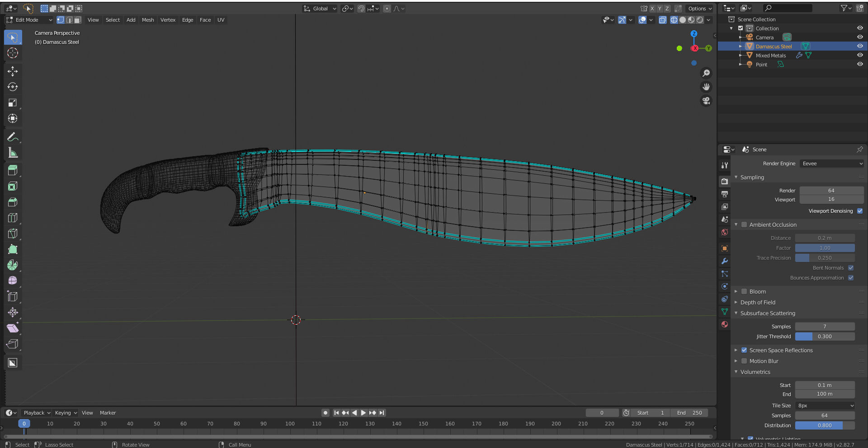This screenshot has width=868, height=448.
Task: Select the Poly Build tool
Action: (13, 249)
